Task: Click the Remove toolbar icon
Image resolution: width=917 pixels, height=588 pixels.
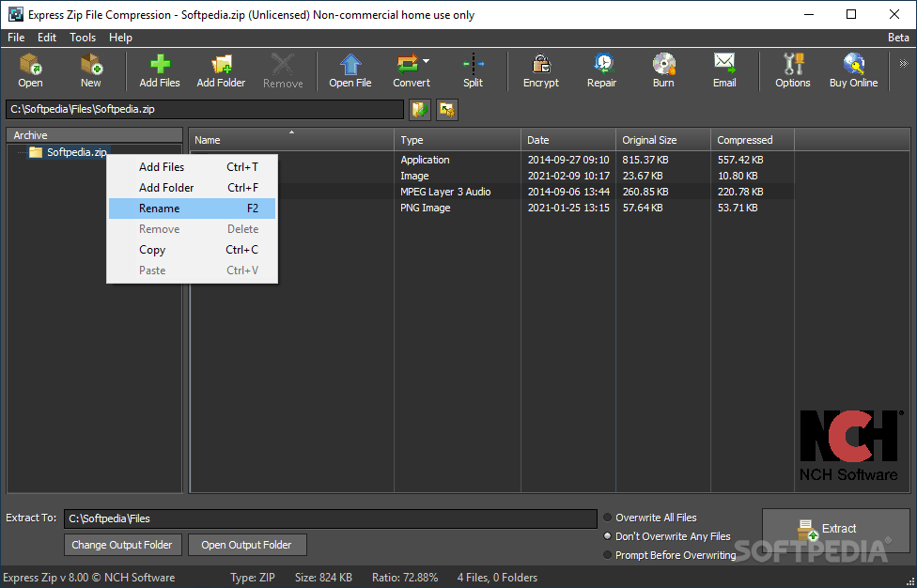Action: pyautogui.click(x=283, y=70)
